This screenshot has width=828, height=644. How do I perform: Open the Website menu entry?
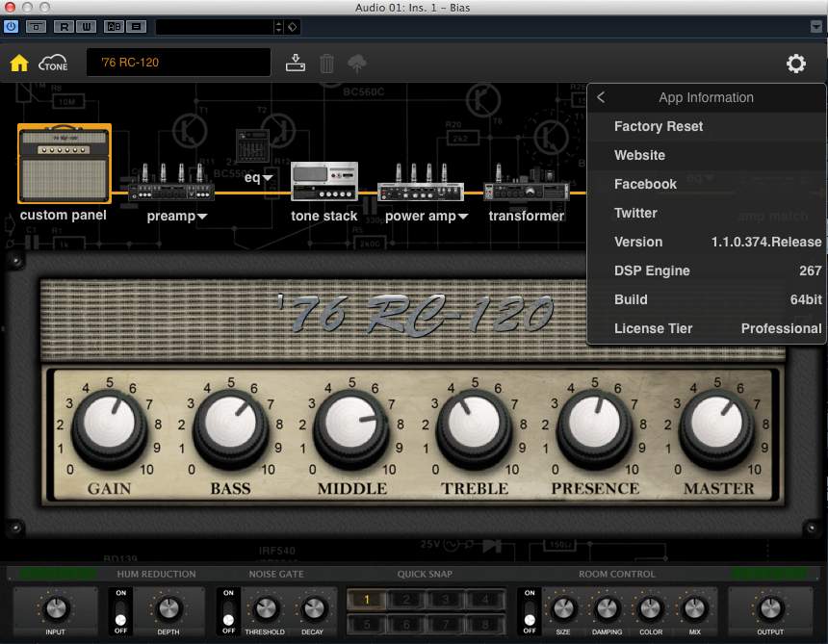tap(639, 155)
